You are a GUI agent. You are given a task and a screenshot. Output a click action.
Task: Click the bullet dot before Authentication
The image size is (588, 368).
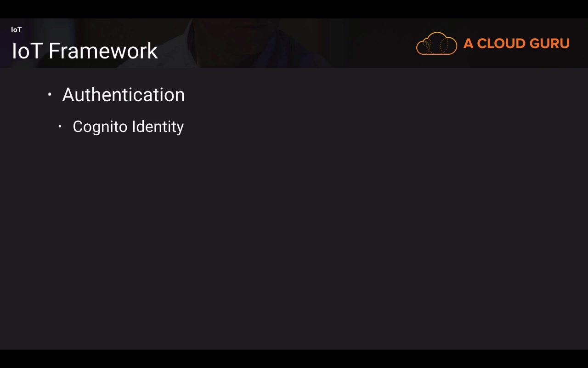(x=50, y=95)
